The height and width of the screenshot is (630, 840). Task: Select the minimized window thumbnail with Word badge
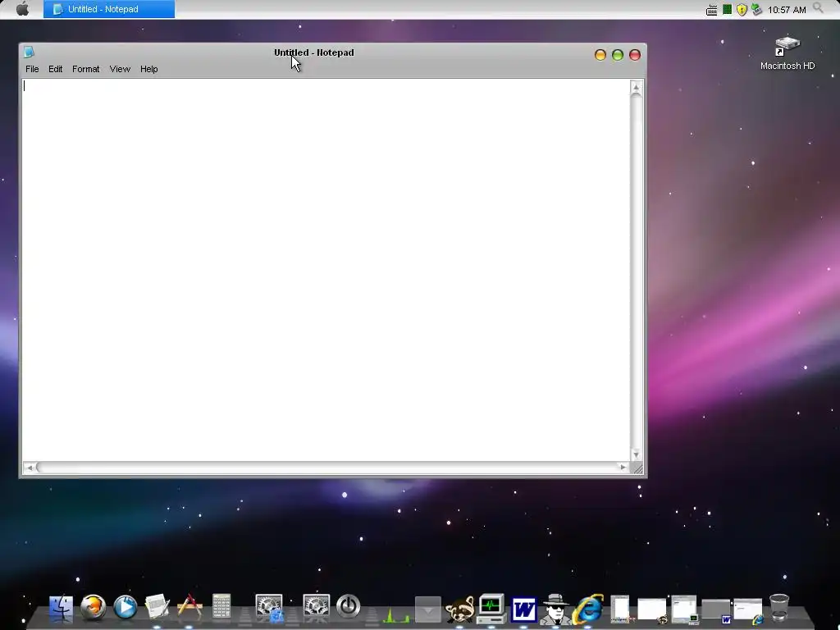[716, 611]
